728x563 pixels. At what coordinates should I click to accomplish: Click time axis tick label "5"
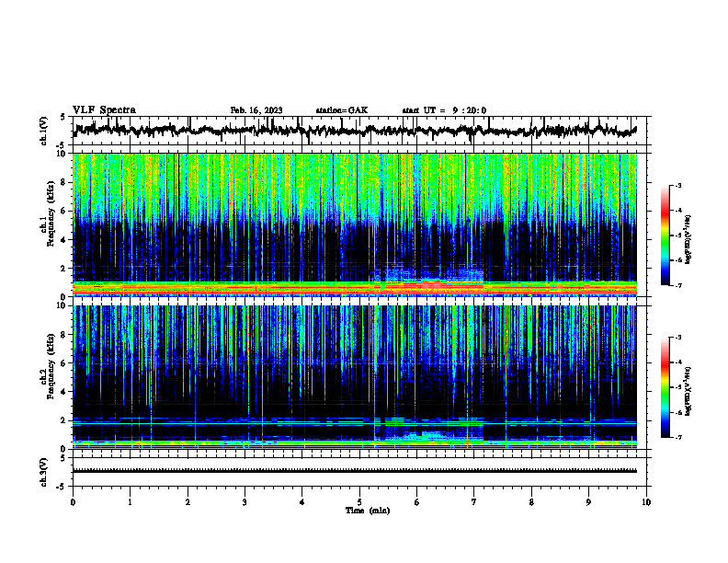pos(359,502)
